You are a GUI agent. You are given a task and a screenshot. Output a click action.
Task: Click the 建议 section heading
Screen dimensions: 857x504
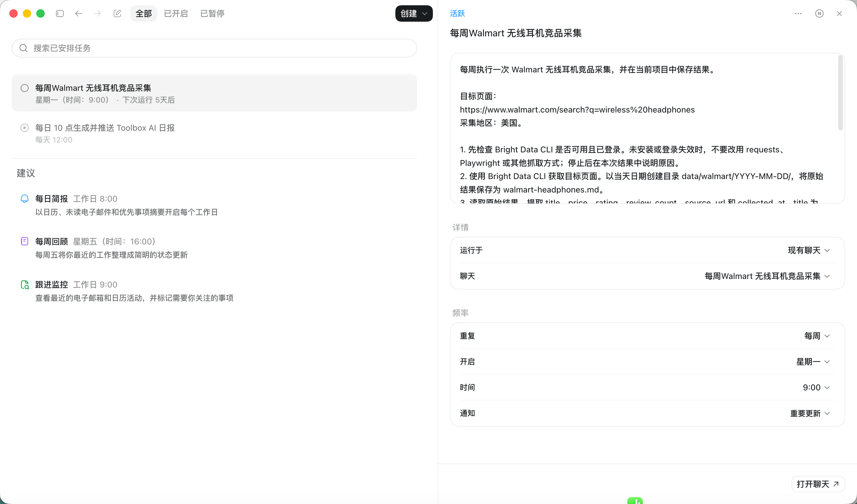26,173
